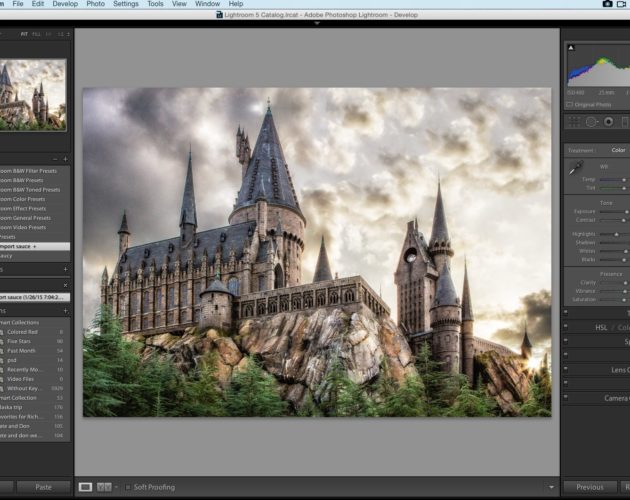Click the Colored Red smart collection icon
Image resolution: width=630 pixels, height=500 pixels.
(2, 332)
